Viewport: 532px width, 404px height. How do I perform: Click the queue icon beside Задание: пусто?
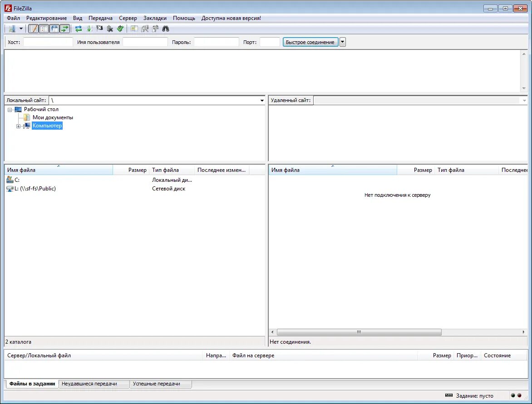click(449, 395)
